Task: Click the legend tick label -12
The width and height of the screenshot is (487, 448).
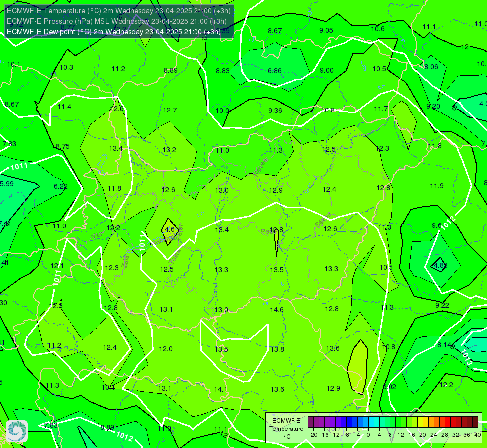Action: tap(335, 435)
